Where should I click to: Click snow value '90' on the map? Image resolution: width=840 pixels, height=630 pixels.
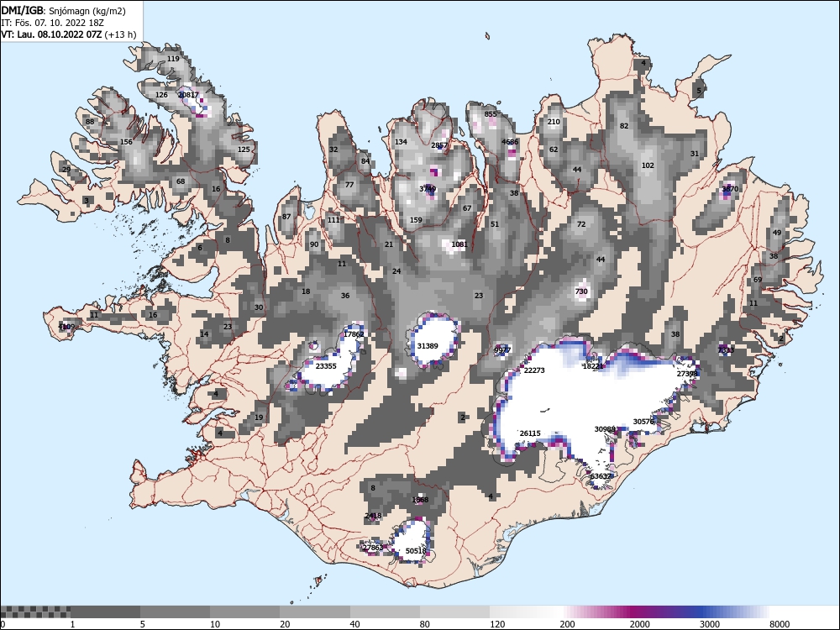[314, 244]
